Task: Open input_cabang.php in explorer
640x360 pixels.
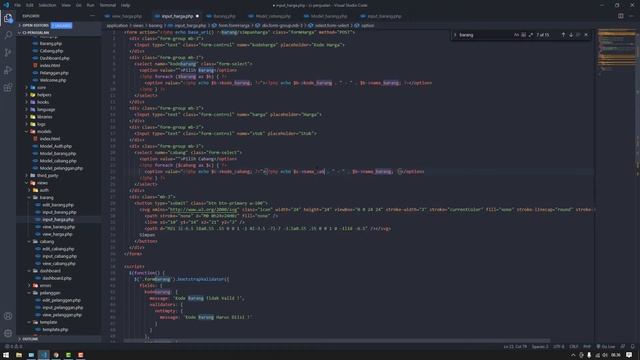Action: pos(59,256)
